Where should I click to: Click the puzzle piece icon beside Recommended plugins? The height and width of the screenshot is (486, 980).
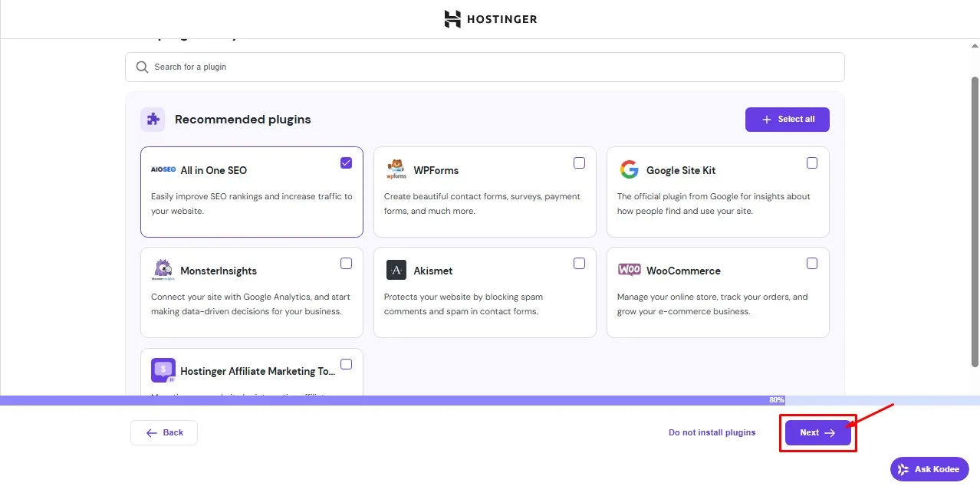tap(152, 119)
